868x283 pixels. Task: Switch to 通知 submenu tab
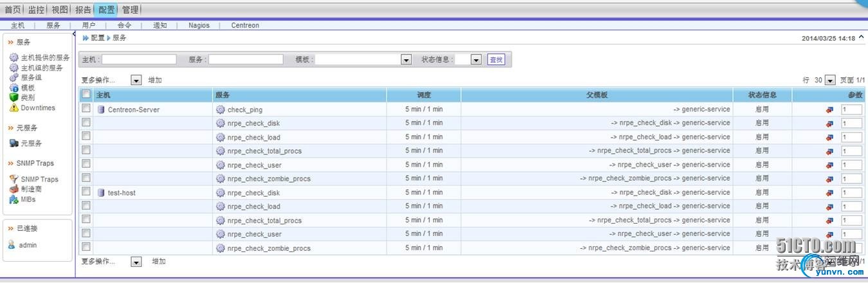[x=159, y=25]
